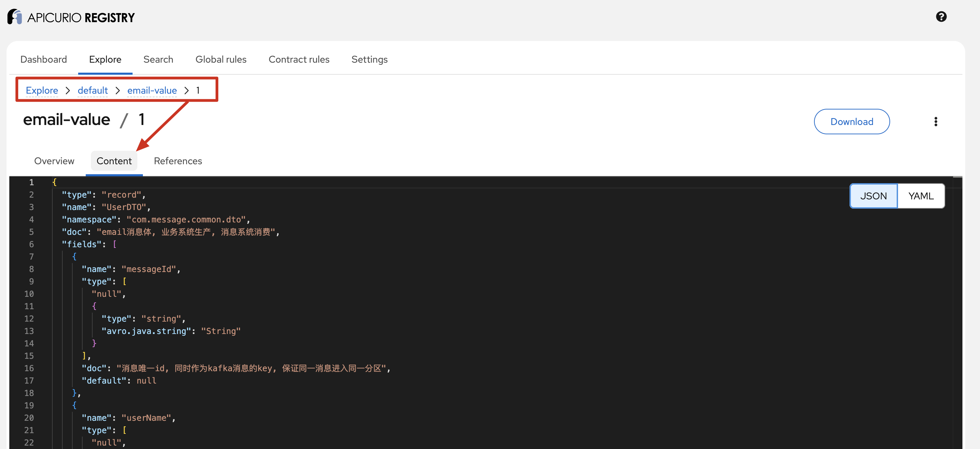Click the "avro.java.string" key on line 13
This screenshot has width=980, height=449.
[146, 331]
